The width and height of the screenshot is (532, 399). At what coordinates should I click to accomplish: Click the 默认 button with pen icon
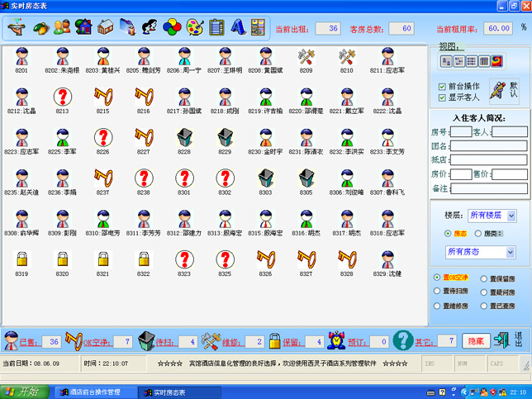[502, 91]
